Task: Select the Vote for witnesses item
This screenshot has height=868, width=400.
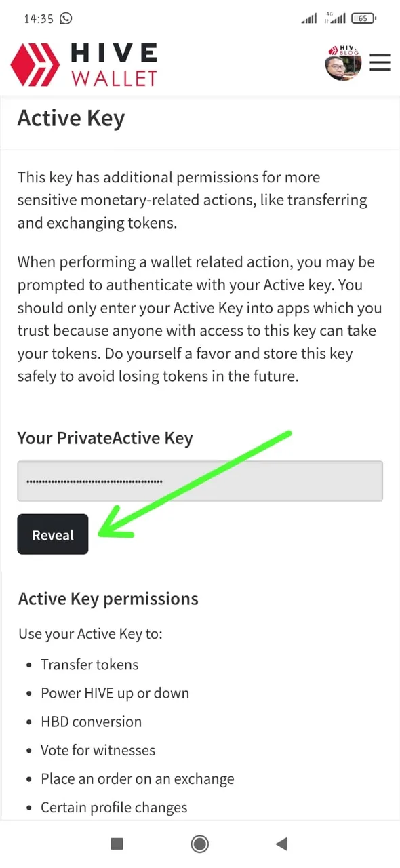Action: click(98, 750)
